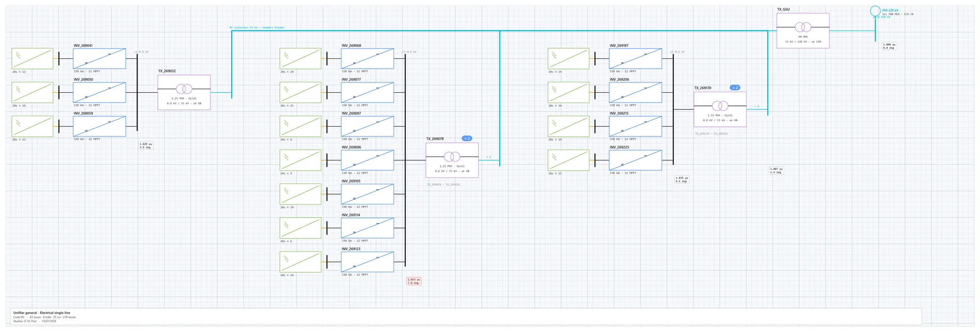Expand the +2 feeder marker beside TX_269078

point(489,157)
